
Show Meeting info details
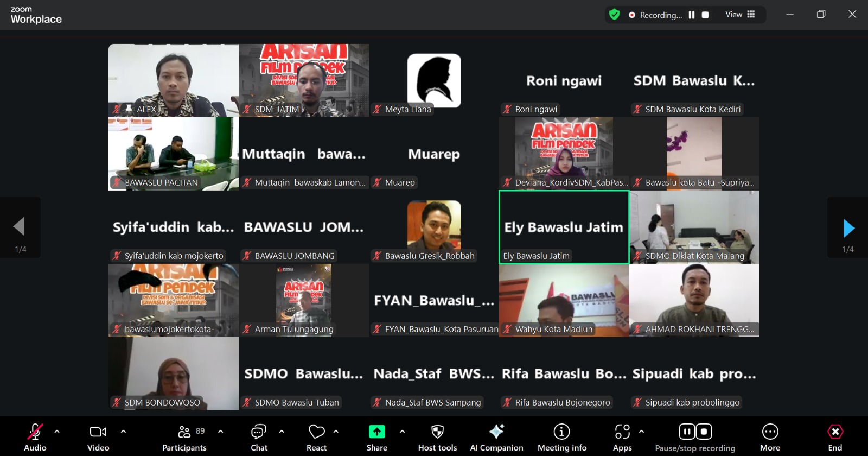tap(561, 436)
